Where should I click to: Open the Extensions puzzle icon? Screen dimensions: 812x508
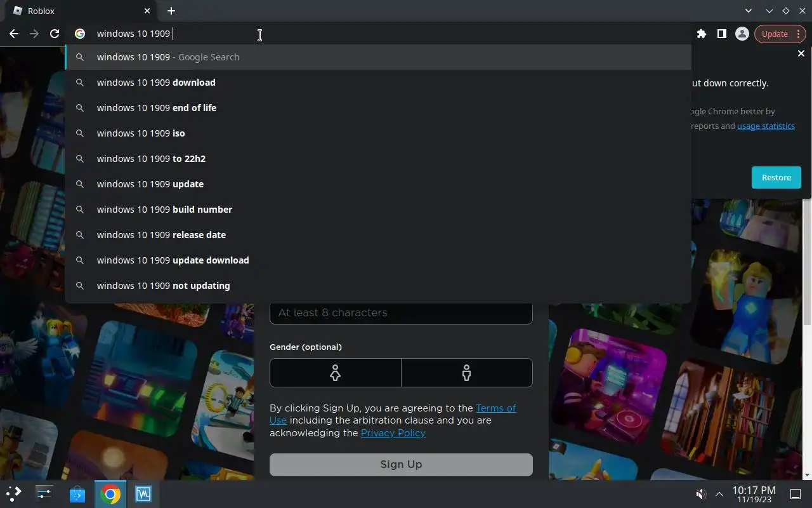point(701,34)
